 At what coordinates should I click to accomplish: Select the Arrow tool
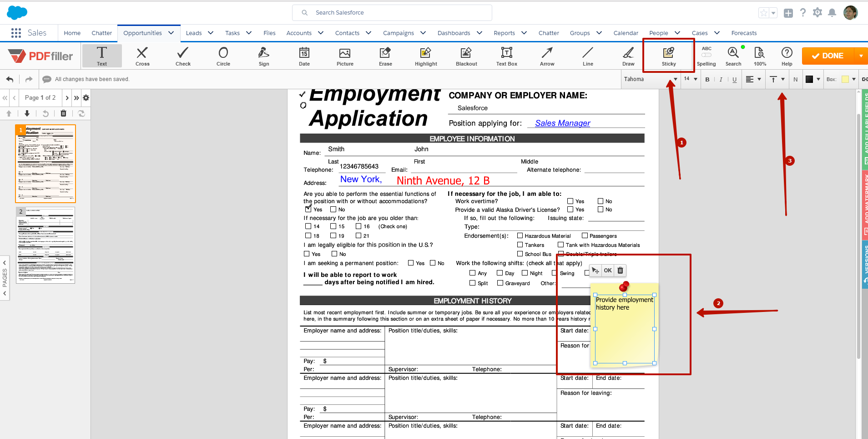click(547, 56)
